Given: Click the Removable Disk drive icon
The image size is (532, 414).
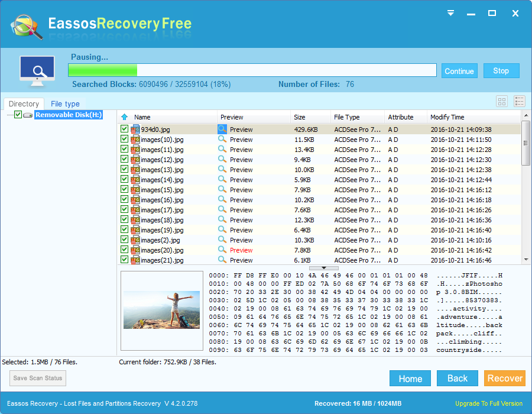Looking at the screenshot, I should click(28, 115).
